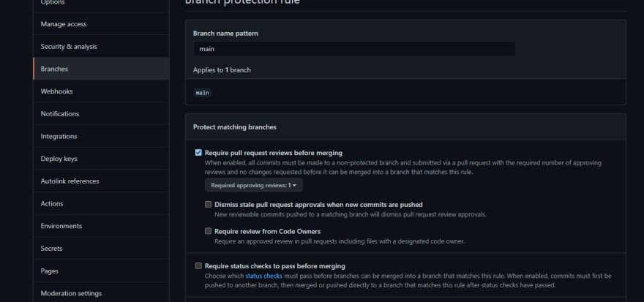Go to Security & analysis settings
Image resolution: width=644 pixels, height=302 pixels.
click(x=101, y=46)
